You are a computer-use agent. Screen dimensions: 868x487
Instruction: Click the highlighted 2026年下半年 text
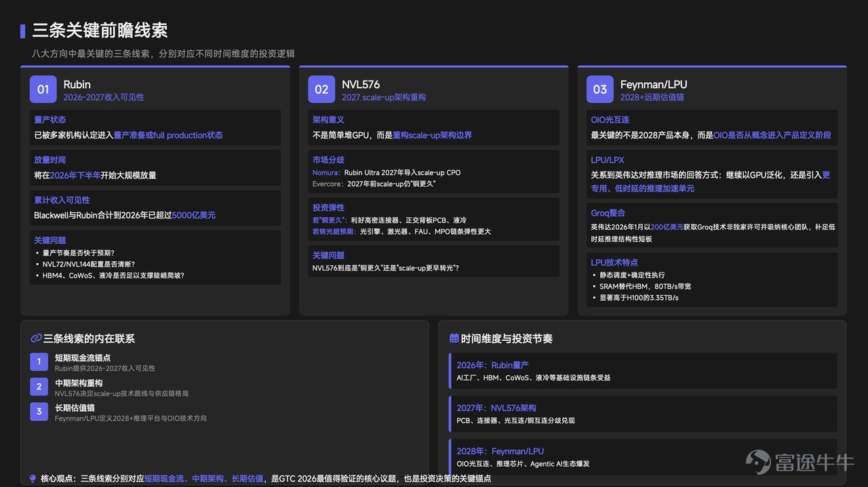pyautogui.click(x=75, y=175)
